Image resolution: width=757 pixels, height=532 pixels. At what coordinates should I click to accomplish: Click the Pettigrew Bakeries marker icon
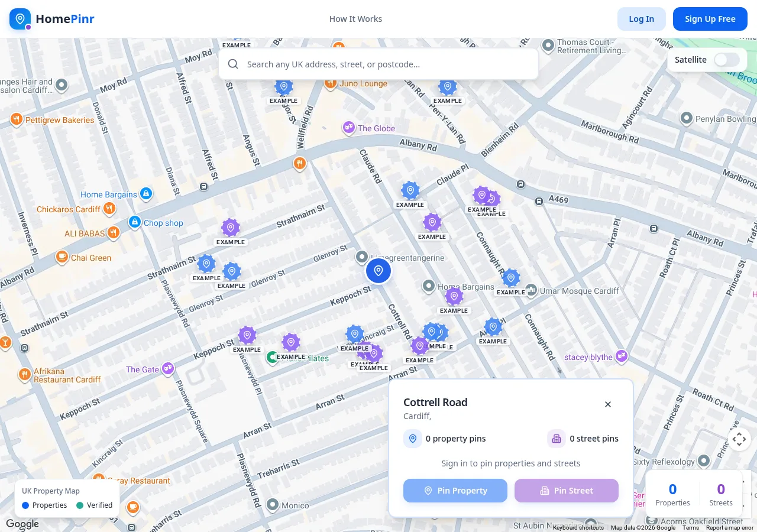click(x=17, y=120)
